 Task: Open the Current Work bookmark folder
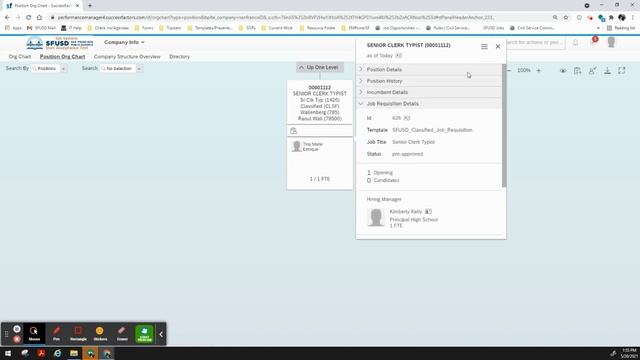(x=277, y=28)
